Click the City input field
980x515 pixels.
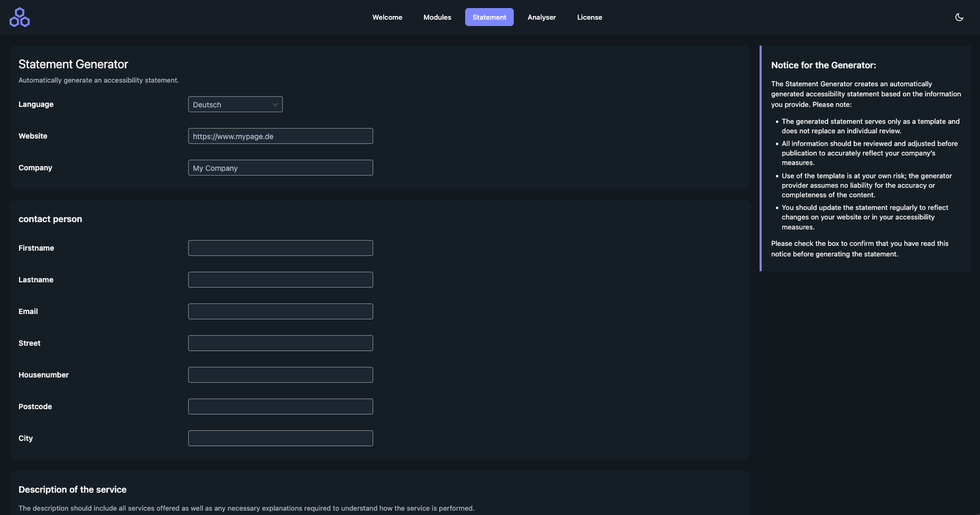click(280, 438)
